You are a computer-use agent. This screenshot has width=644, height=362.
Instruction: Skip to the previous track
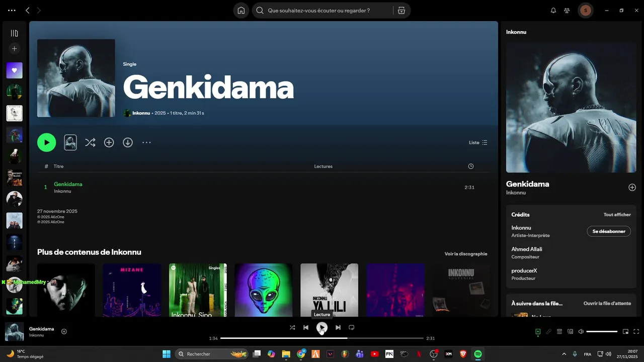(306, 327)
